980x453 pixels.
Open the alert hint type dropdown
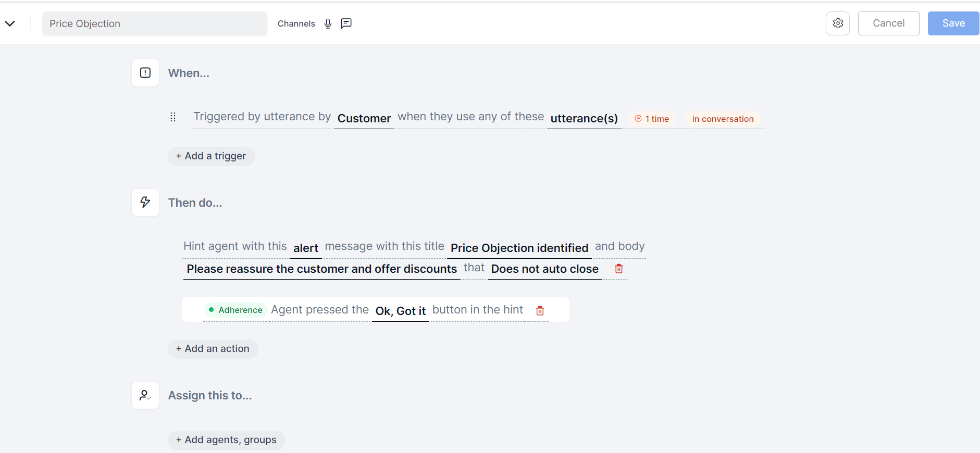click(305, 248)
